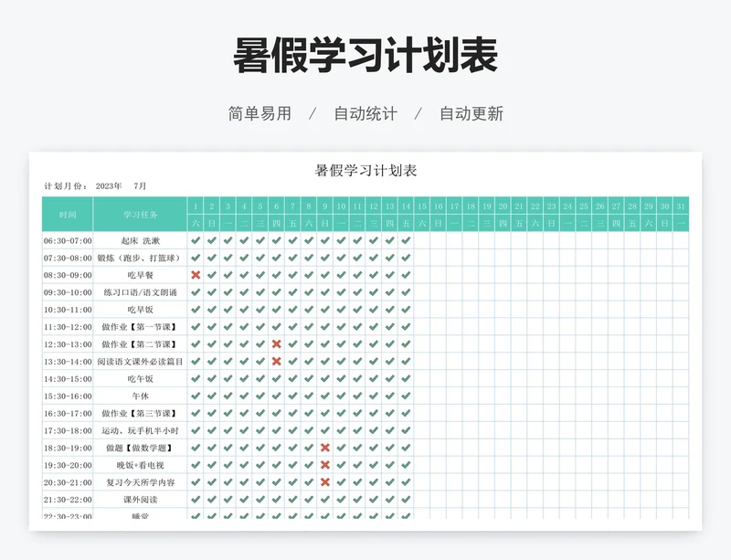
Task: Click the check mark for 午休 on day 13
Action: click(x=390, y=396)
